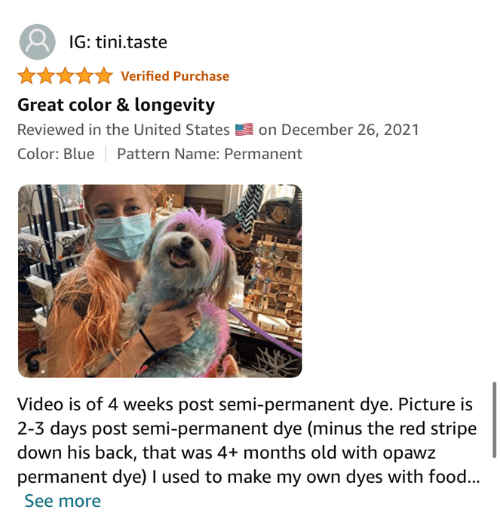
Task: Click the December 26, 2021 review date
Action: (x=350, y=130)
